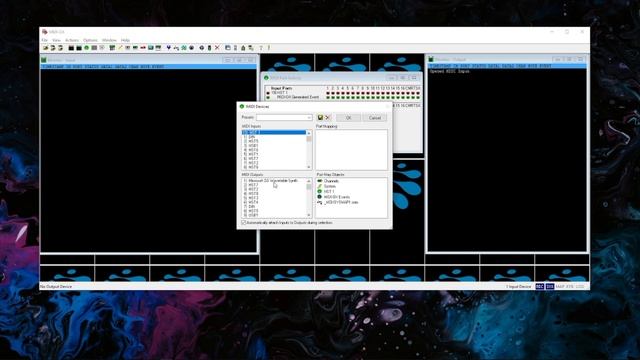The image size is (640, 360).
Task: Click the red arrow icon in main toolbar
Action: (143, 48)
